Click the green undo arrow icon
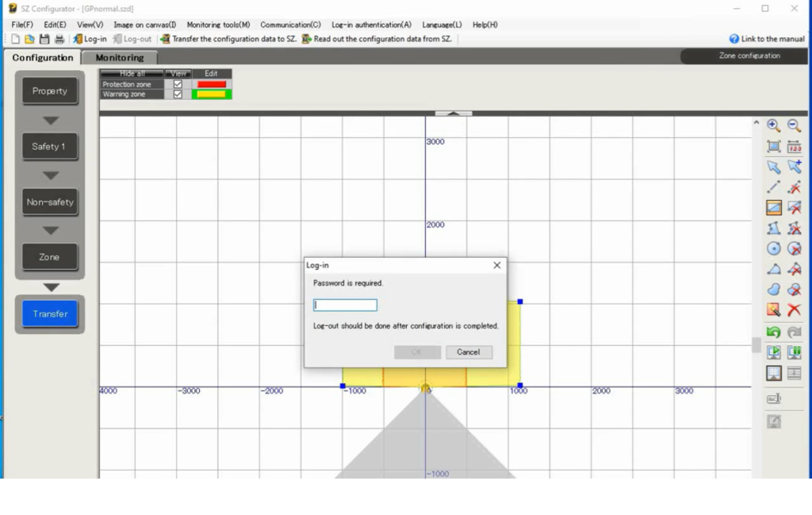The image size is (812, 515). pyautogui.click(x=774, y=332)
